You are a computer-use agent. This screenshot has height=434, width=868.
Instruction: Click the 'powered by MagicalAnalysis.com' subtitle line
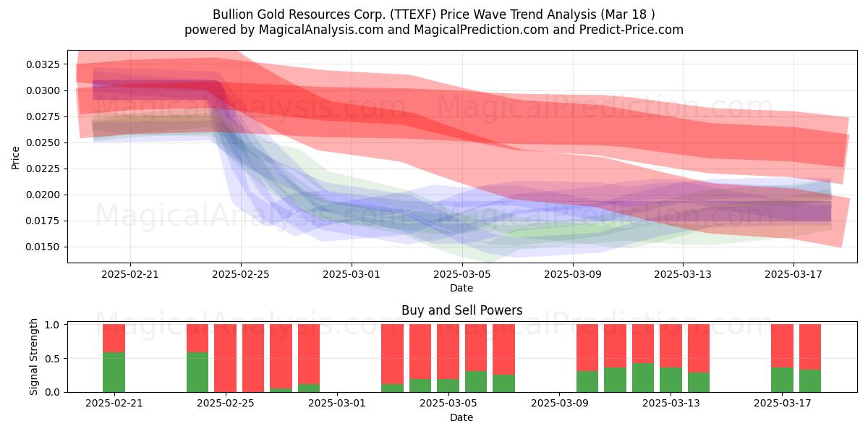point(434,30)
